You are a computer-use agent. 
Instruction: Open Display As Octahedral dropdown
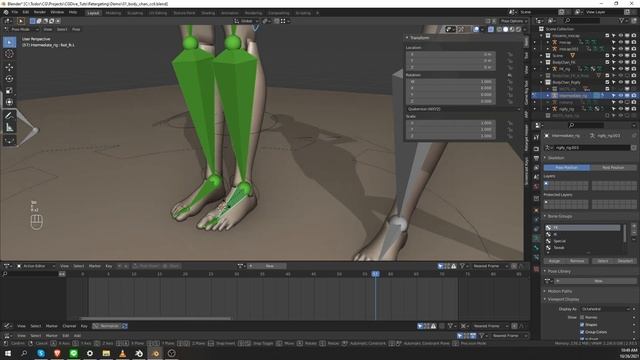pyautogui.click(x=606, y=309)
